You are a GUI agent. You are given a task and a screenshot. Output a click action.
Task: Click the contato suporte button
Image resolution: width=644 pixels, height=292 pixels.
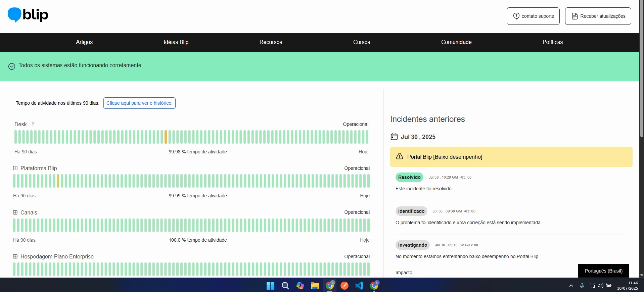pyautogui.click(x=533, y=16)
